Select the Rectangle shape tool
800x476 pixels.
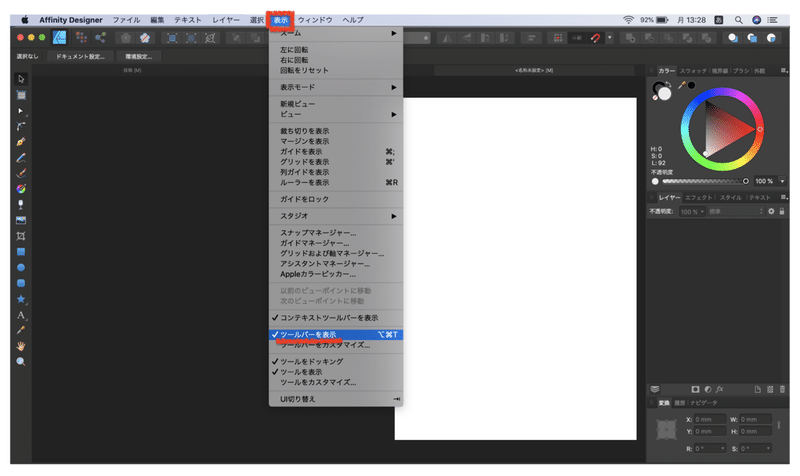pyautogui.click(x=21, y=252)
